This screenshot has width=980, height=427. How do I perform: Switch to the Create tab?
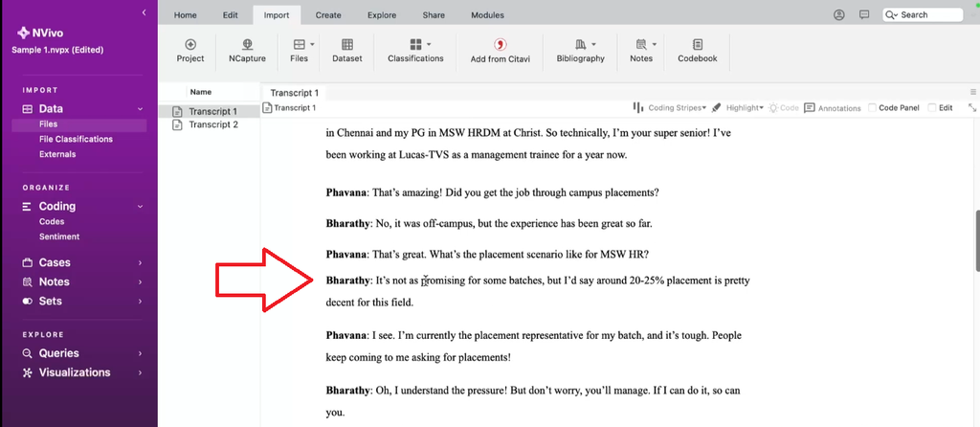pyautogui.click(x=328, y=15)
